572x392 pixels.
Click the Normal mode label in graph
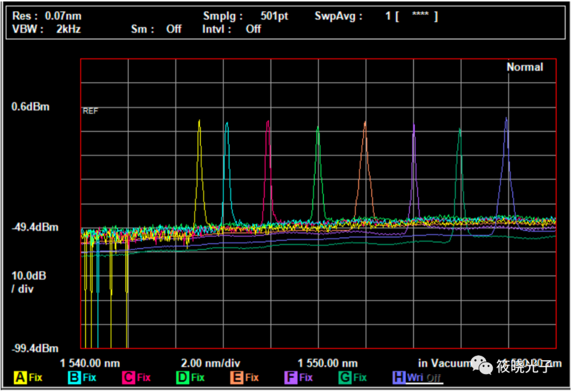click(x=524, y=67)
